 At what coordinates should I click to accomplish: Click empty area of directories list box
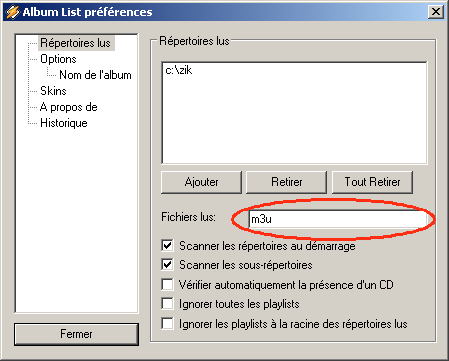coord(294,123)
